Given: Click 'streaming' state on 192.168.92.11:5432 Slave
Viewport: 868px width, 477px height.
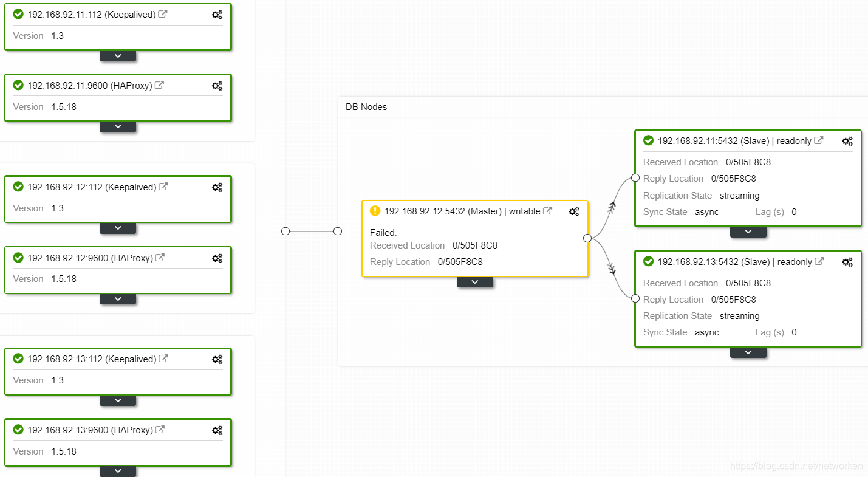Looking at the screenshot, I should tap(740, 196).
